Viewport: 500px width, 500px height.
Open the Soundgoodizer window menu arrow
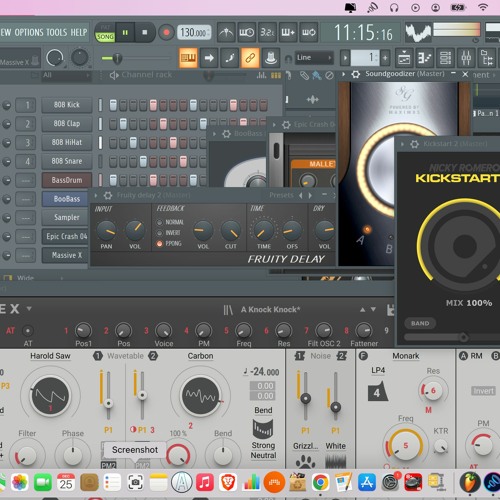tap(344, 74)
